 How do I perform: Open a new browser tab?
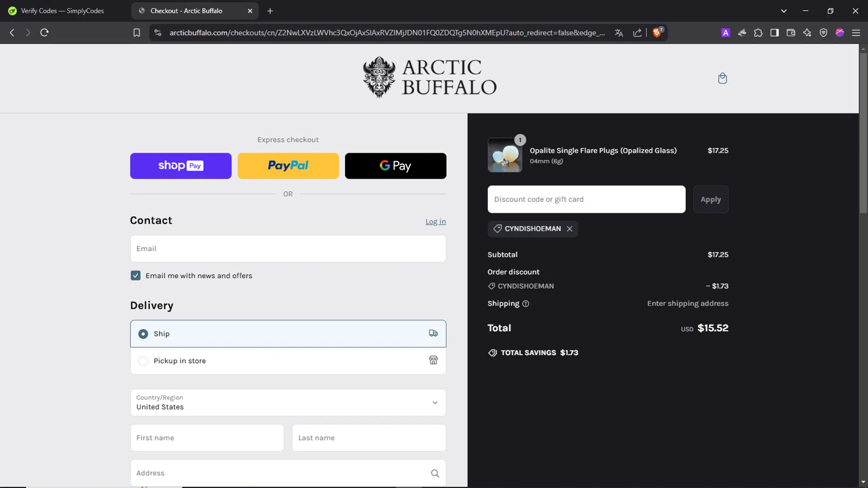270,11
